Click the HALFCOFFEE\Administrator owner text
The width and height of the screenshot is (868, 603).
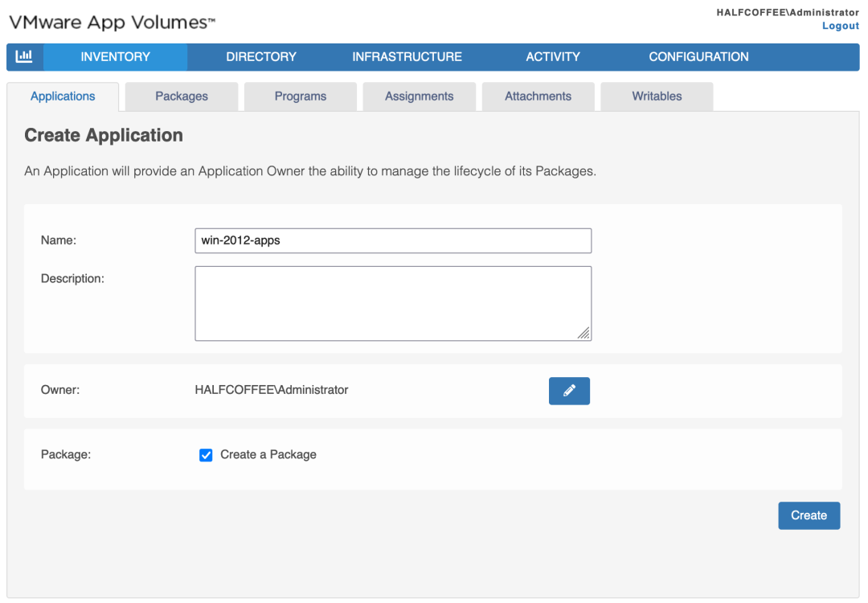pos(272,390)
